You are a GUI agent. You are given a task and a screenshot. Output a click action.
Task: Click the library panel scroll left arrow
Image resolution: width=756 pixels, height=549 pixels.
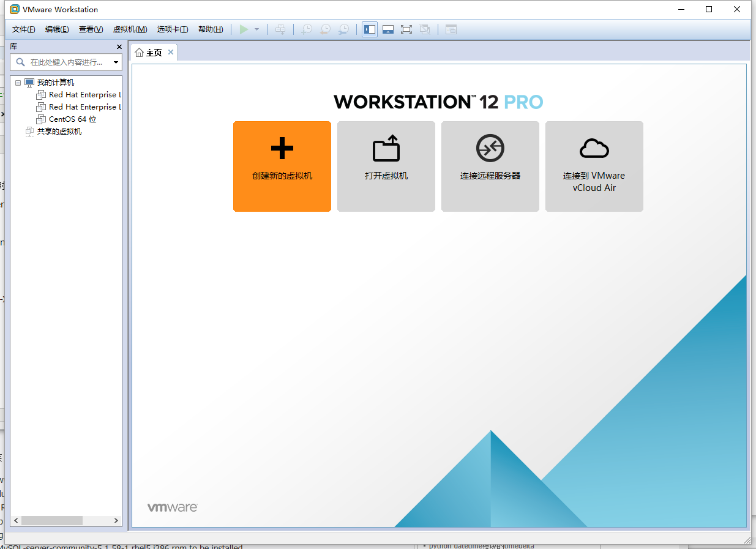(x=17, y=520)
